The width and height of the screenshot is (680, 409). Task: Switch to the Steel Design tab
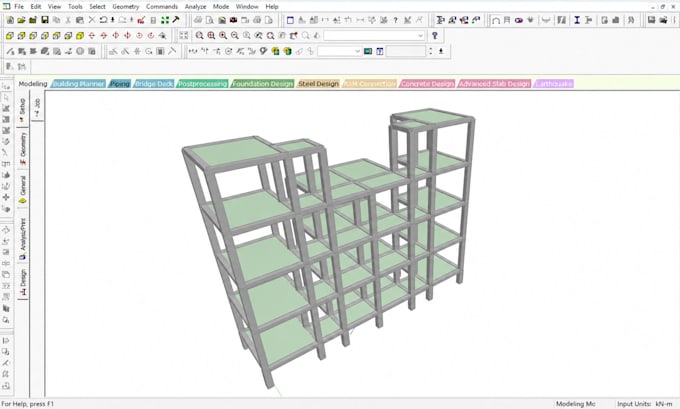click(x=318, y=84)
